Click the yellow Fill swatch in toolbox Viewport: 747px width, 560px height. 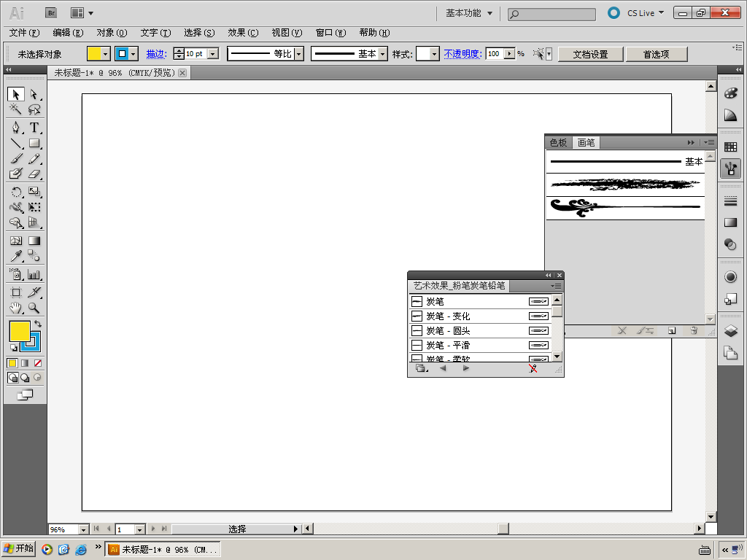(x=20, y=331)
